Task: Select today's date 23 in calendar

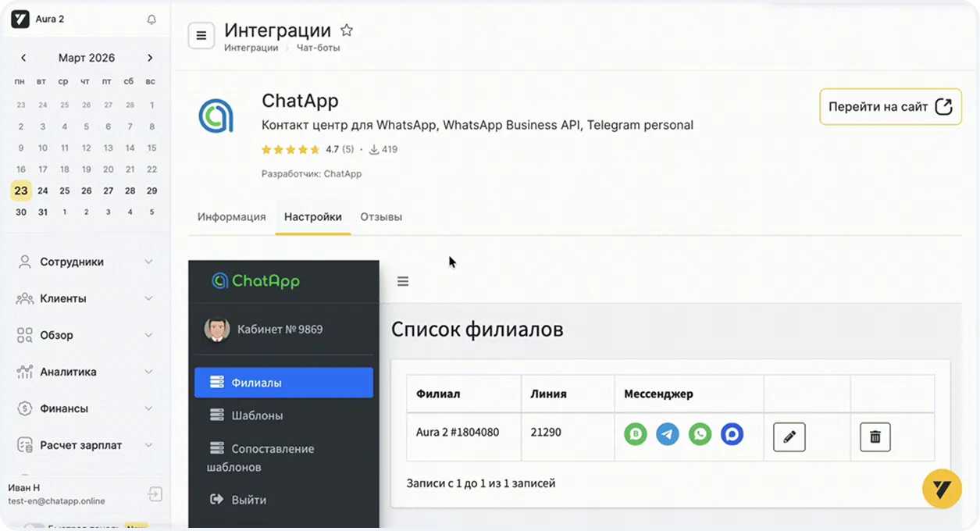Action: tap(21, 191)
